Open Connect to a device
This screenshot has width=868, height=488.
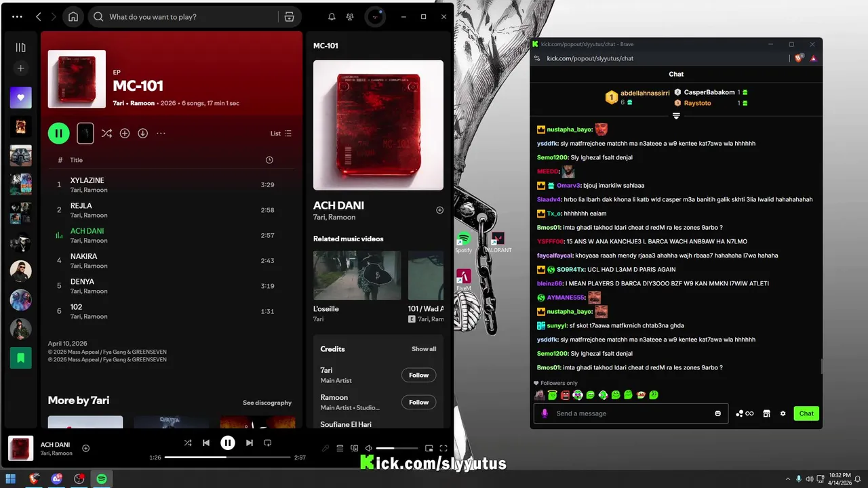click(354, 448)
